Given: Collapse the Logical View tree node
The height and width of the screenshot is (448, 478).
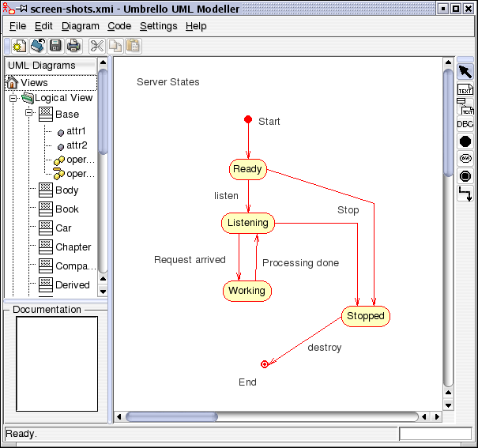Looking at the screenshot, I should click(x=13, y=98).
